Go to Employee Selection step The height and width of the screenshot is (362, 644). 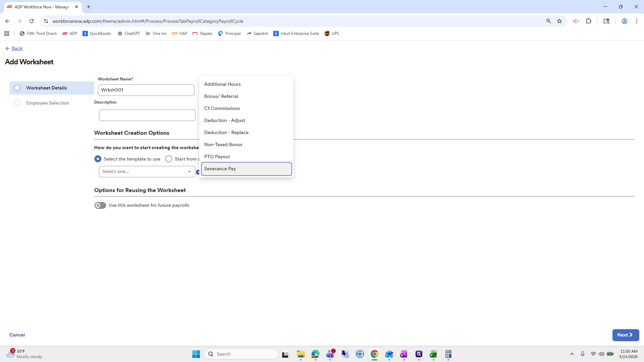coord(48,103)
